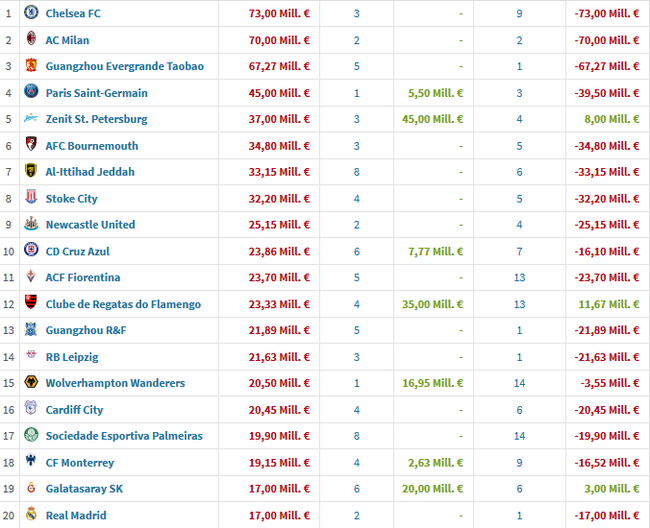The width and height of the screenshot is (650, 528).
Task: Open Clube de Regatas do Flamengo link
Action: coord(123,304)
